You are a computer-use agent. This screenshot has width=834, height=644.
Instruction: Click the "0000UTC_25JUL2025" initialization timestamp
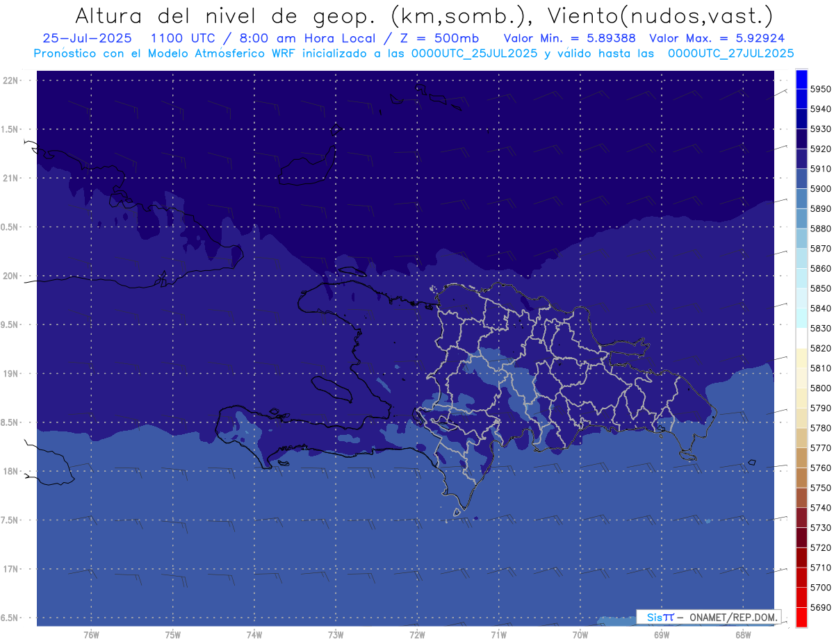tap(475, 53)
